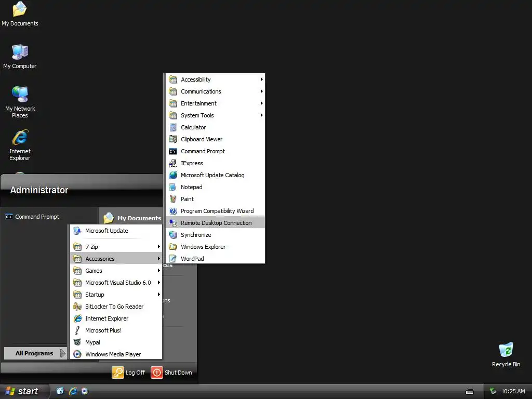Click the All Programs button
This screenshot has height=399, width=532.
tap(35, 353)
